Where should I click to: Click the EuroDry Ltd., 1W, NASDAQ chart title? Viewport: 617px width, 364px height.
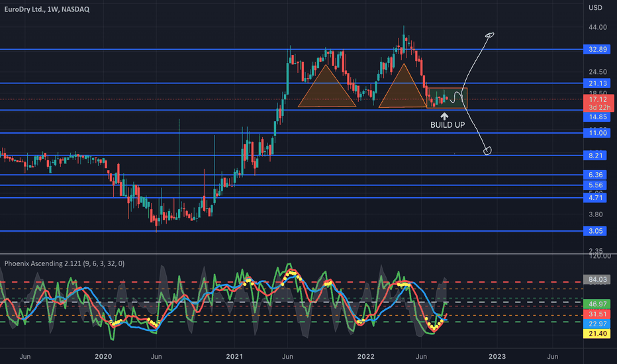(x=47, y=9)
